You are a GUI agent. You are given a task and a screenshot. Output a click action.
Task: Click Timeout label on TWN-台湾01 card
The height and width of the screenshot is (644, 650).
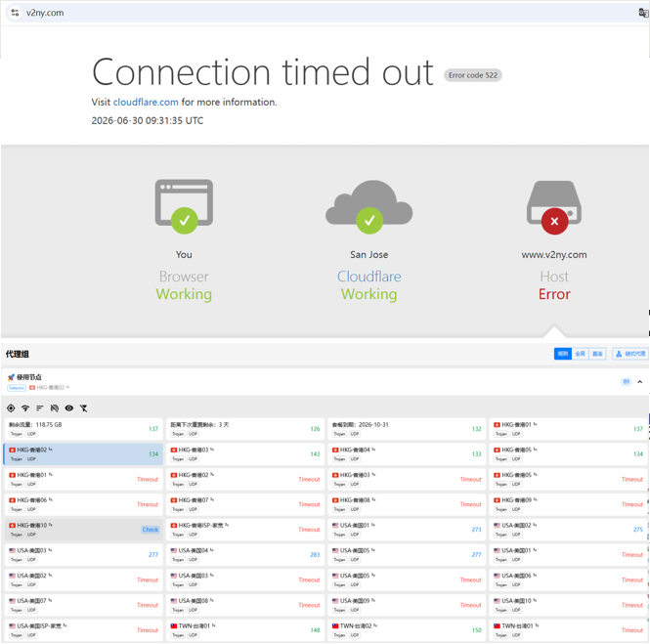click(x=632, y=630)
